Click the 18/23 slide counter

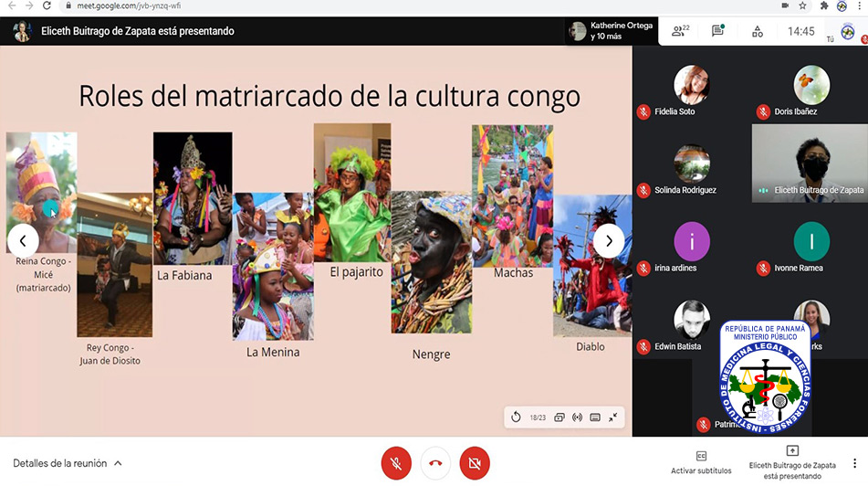tap(538, 417)
